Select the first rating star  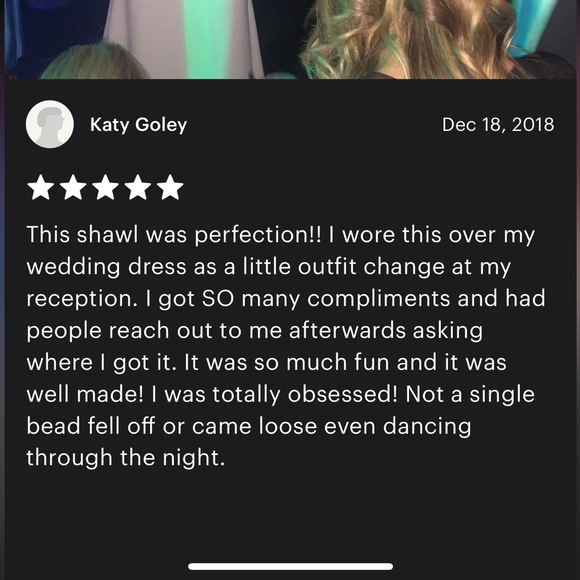[x=41, y=187]
